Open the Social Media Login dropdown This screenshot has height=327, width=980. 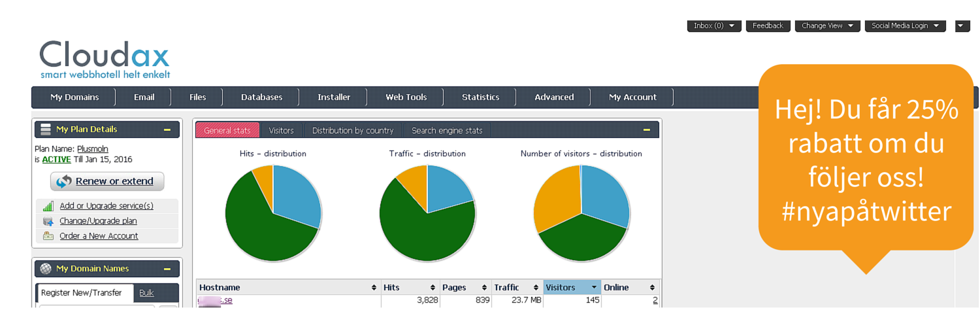[x=906, y=26]
